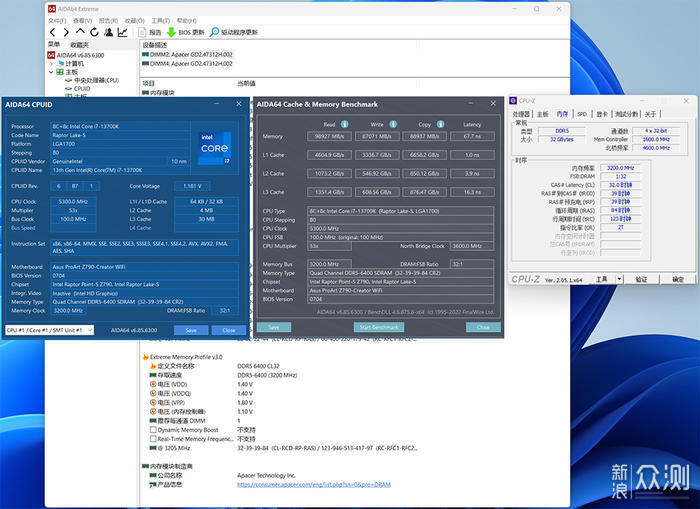Click the Memory Read value 98927 MB/s

[329, 136]
